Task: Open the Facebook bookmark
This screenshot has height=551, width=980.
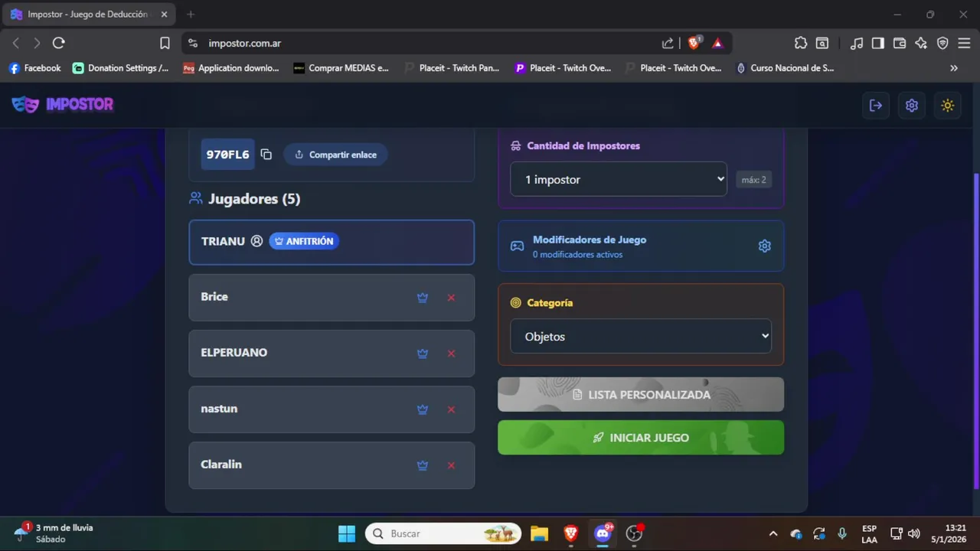Action: 34,68
